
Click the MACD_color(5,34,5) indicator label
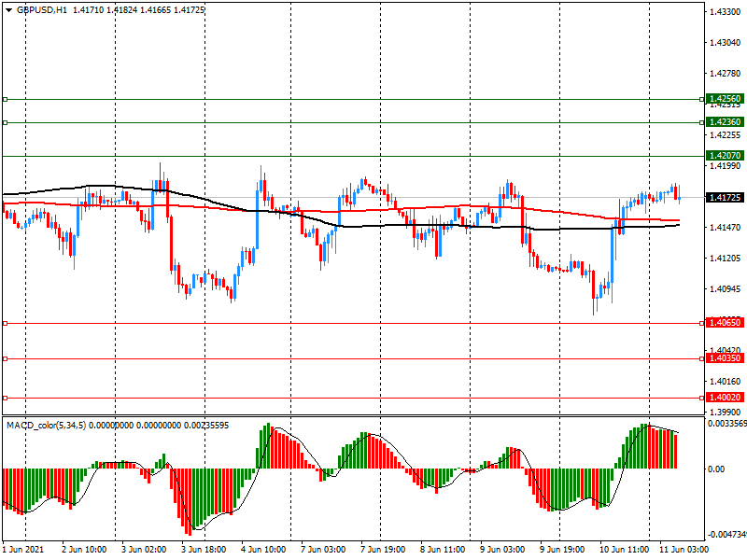click(x=46, y=426)
